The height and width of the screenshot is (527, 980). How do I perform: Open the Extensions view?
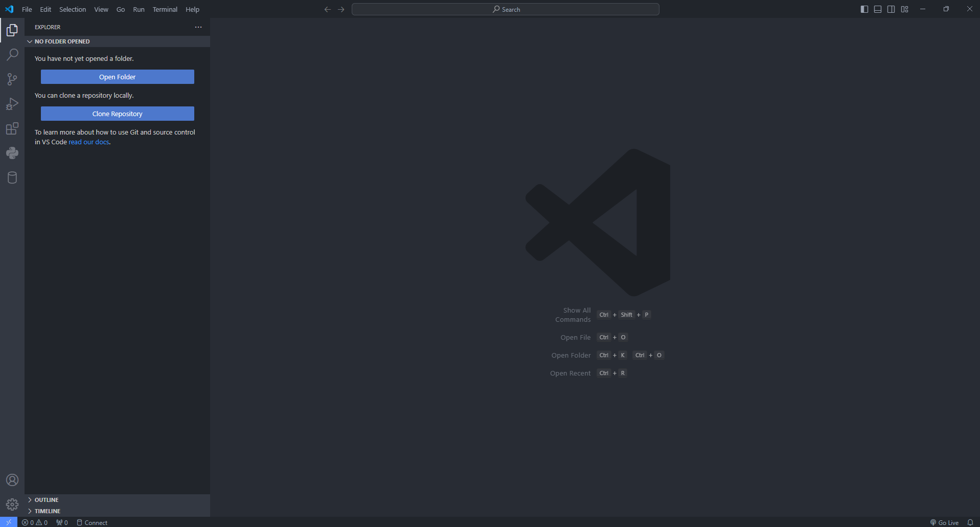click(x=12, y=128)
